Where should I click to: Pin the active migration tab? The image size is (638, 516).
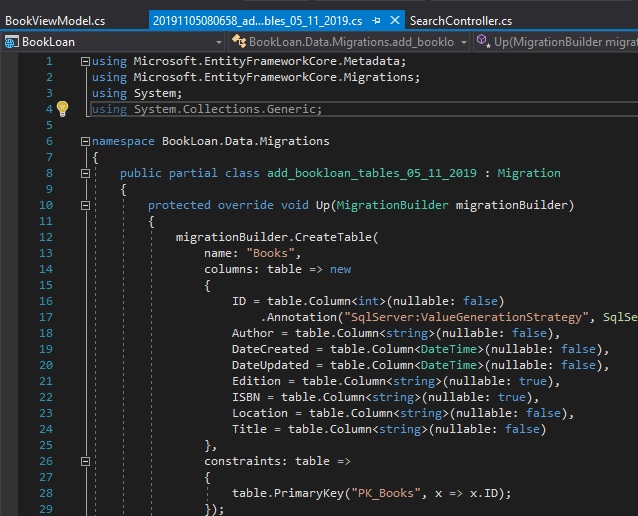click(x=377, y=20)
